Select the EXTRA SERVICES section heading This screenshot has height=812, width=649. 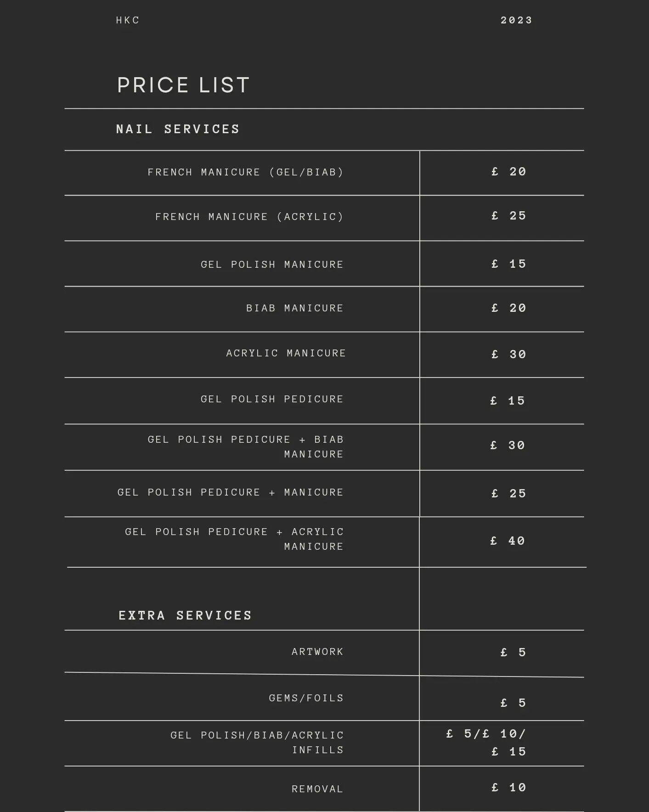click(x=185, y=615)
